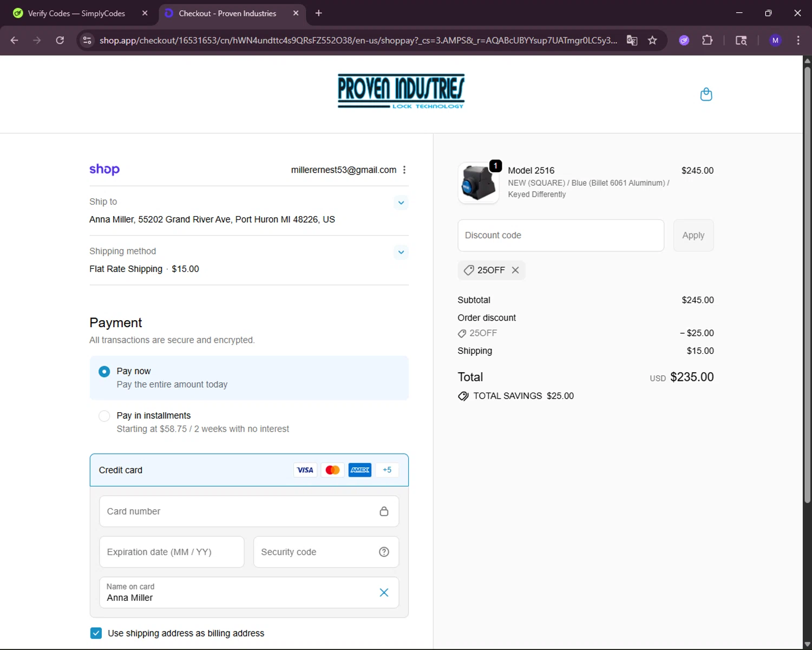This screenshot has height=650, width=812.
Task: Remove the 25OFF discount tag
Action: (x=515, y=270)
